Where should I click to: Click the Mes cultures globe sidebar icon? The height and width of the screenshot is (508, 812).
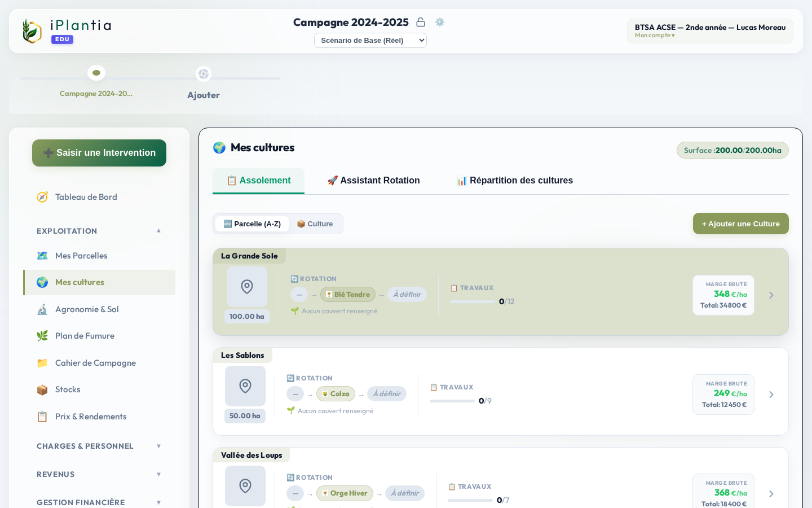coord(42,282)
